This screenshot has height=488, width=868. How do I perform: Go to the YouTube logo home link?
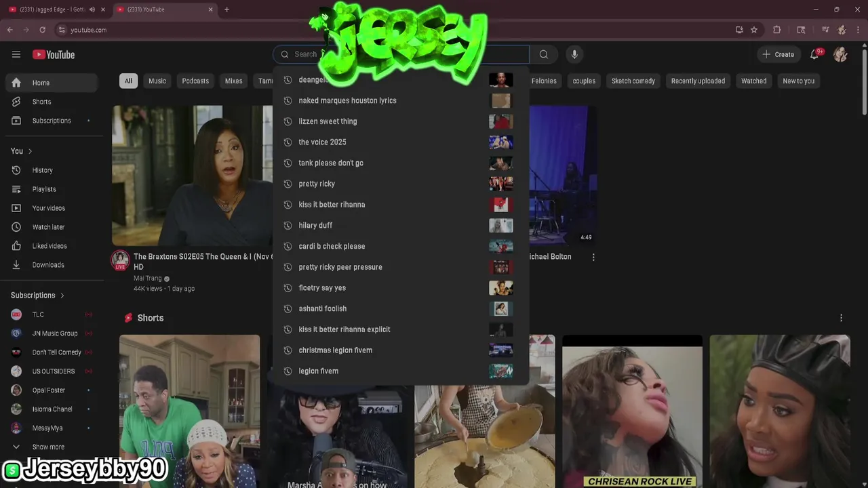point(54,54)
